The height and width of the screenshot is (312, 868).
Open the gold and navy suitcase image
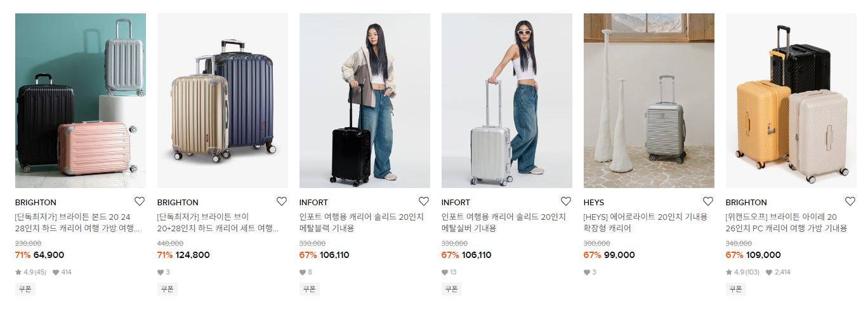pos(223,100)
